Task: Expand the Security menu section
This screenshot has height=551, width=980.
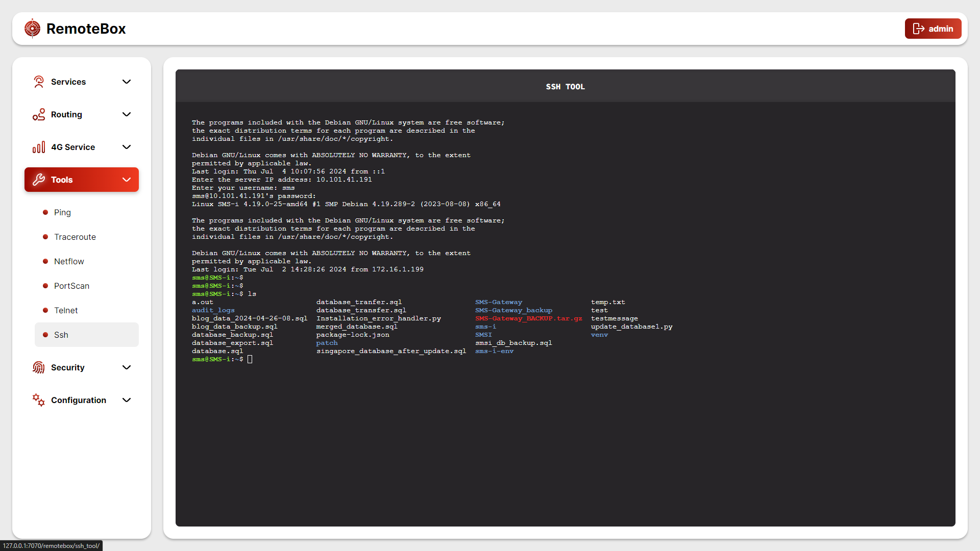Action: 81,367
